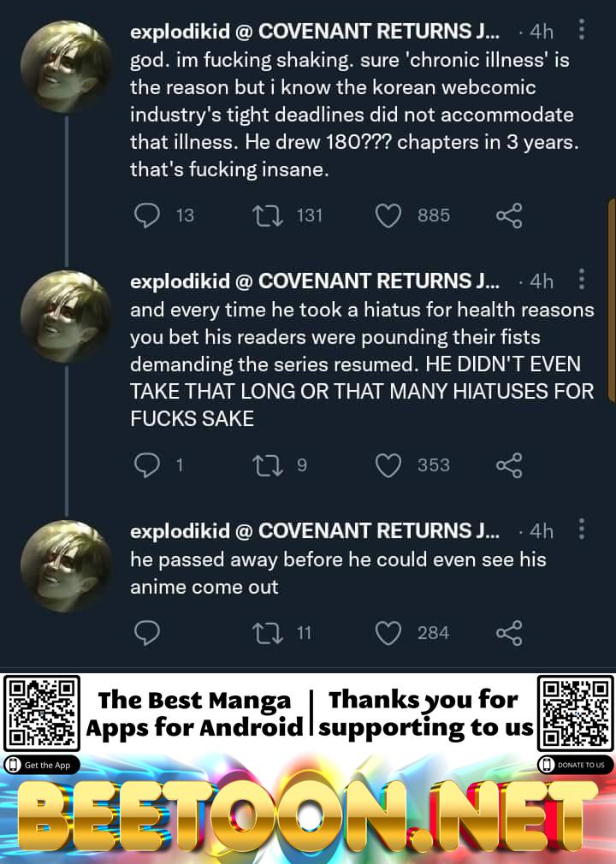The height and width of the screenshot is (864, 616).
Task: Reply to the tweet about hiatuses
Action: pos(147,465)
